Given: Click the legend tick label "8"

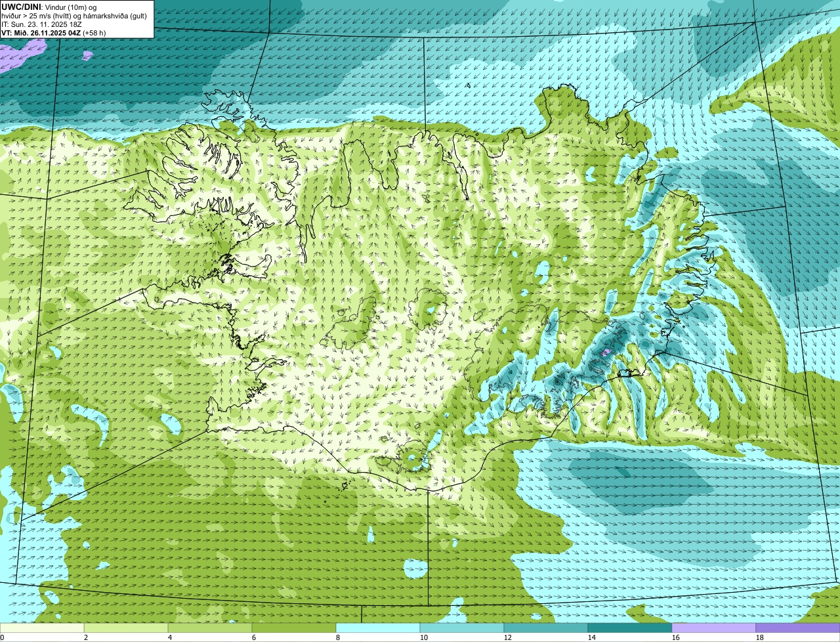Looking at the screenshot, I should 338,637.
